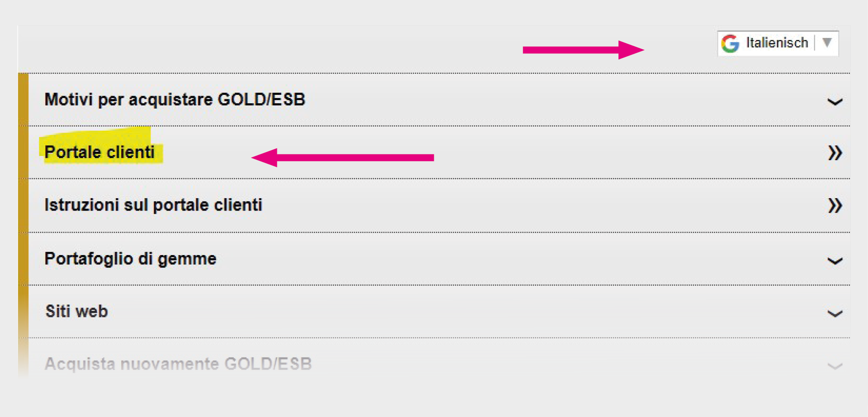
Task: Open Acquista nuovamente GOLD/ESB item
Action: [178, 364]
